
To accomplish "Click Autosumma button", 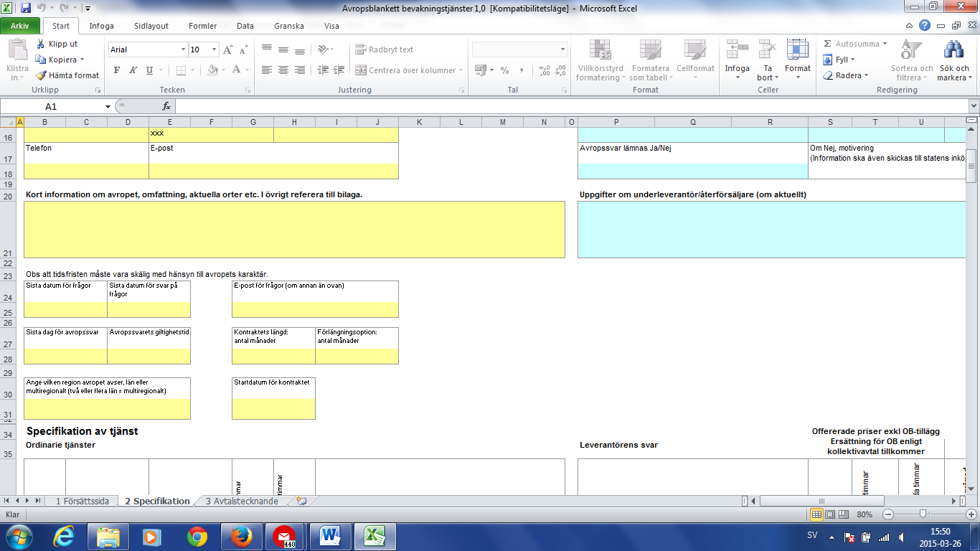I will coord(855,44).
